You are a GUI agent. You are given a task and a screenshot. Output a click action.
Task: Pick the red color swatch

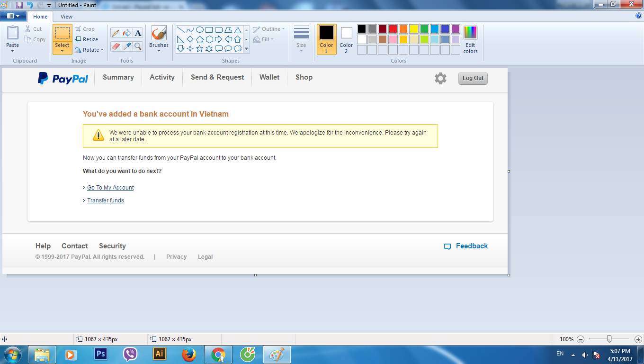pyautogui.click(x=393, y=29)
